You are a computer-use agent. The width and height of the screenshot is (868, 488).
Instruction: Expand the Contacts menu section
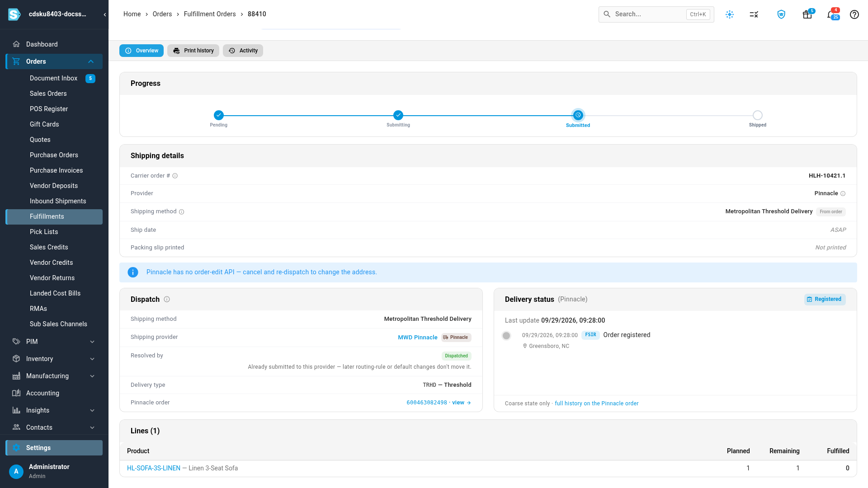[x=92, y=427]
